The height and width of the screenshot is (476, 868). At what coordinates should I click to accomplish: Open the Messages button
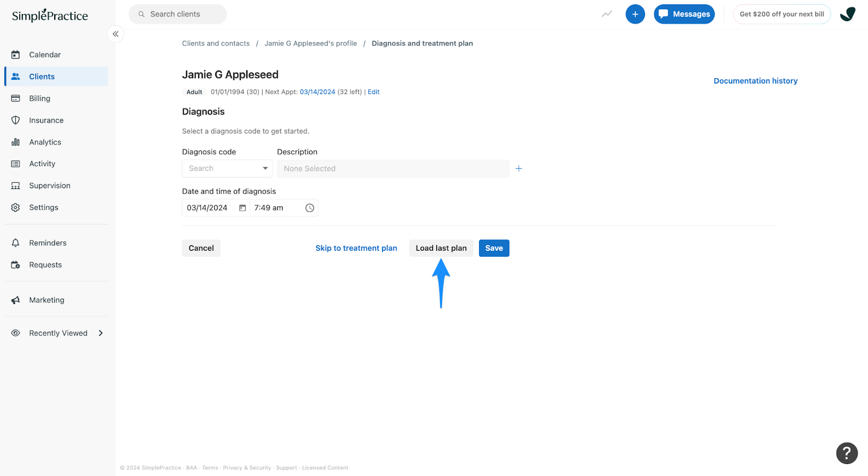[684, 14]
